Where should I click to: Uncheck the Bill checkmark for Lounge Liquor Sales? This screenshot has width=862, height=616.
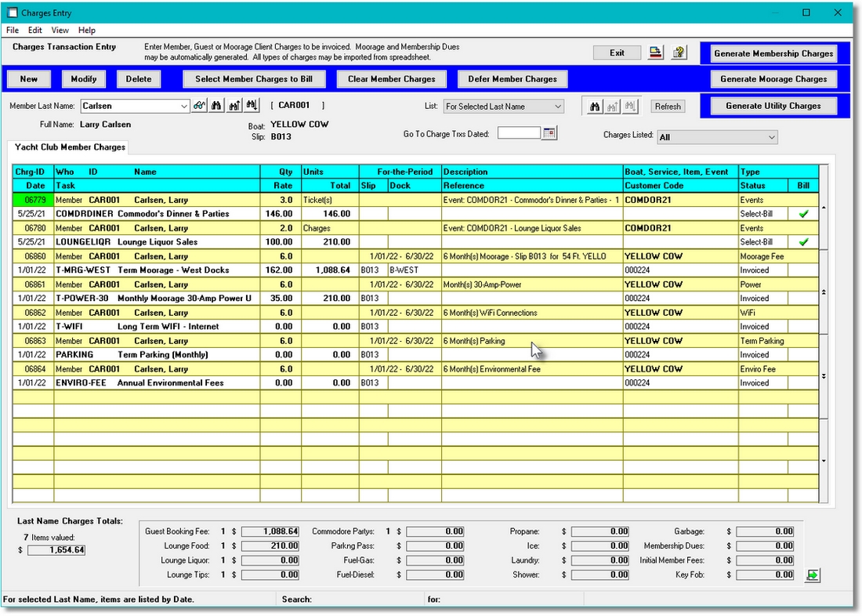pyautogui.click(x=802, y=241)
